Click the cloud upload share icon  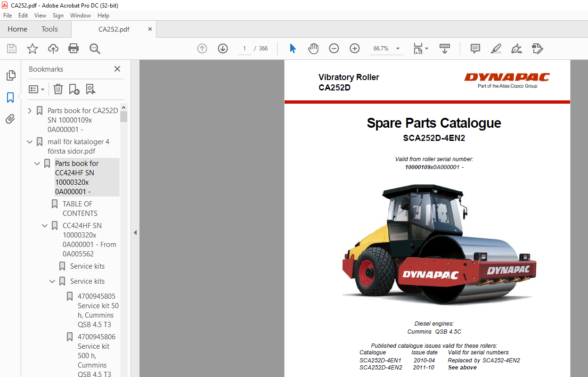pos(53,49)
